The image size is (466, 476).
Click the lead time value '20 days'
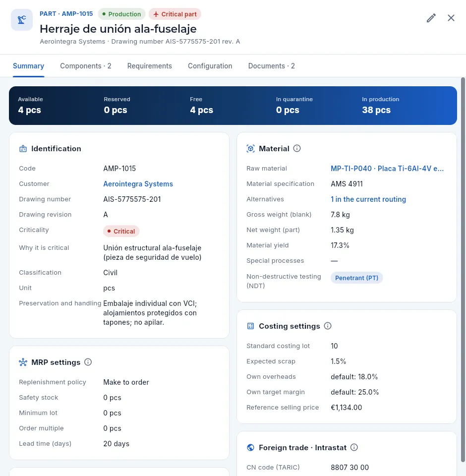[116, 444]
